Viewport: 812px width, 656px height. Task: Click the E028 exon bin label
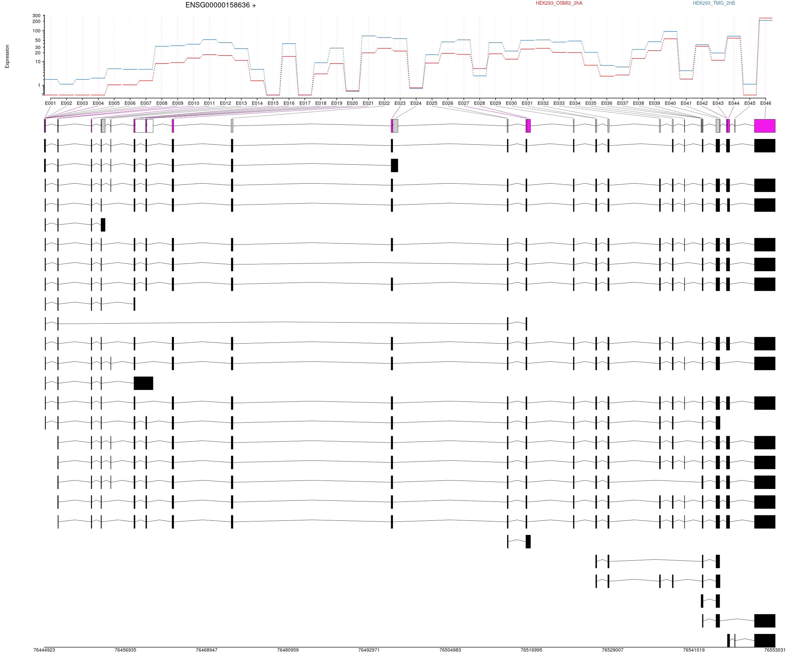479,103
